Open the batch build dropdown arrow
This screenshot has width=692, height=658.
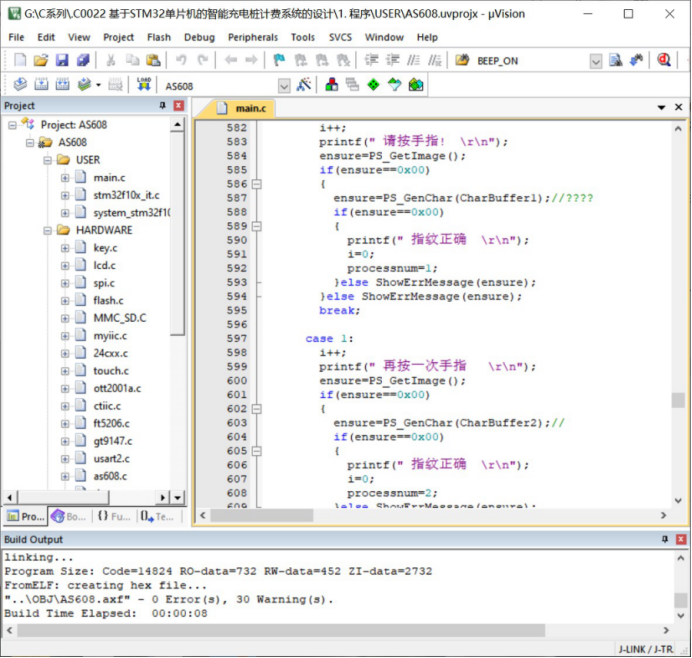[98, 85]
